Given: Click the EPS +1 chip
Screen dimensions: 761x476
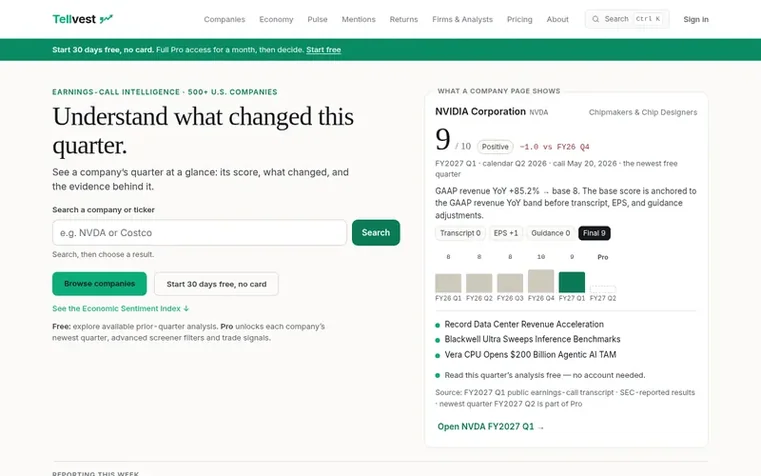Looking at the screenshot, I should pyautogui.click(x=506, y=233).
